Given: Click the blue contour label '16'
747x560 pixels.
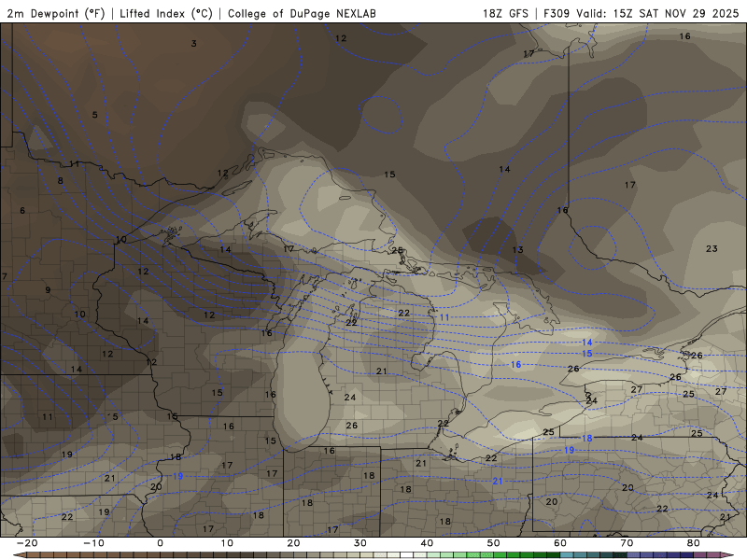Looking at the screenshot, I should [516, 365].
